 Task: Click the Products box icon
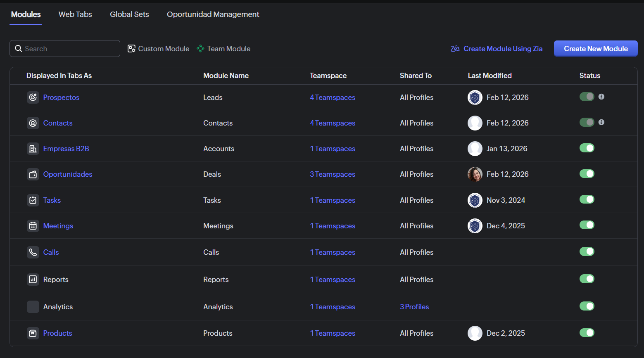tap(33, 333)
